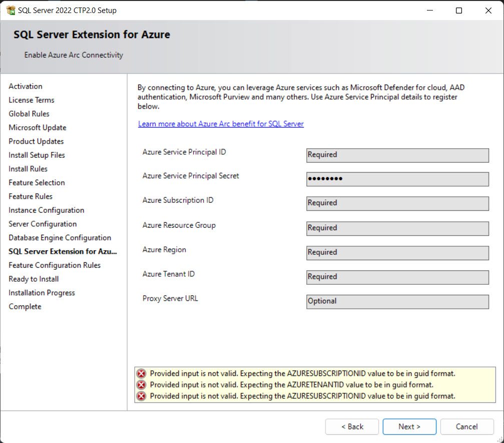The width and height of the screenshot is (504, 443).
Task: Select the Microsoft Update step
Action: 37,128
